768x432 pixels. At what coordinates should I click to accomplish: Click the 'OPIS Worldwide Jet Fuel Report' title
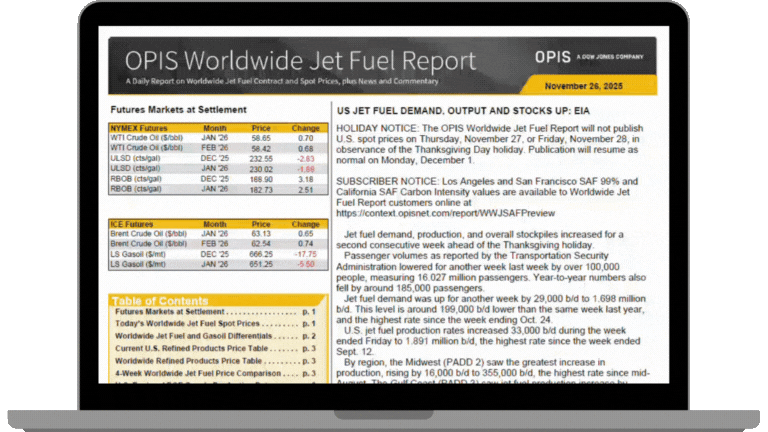point(295,59)
